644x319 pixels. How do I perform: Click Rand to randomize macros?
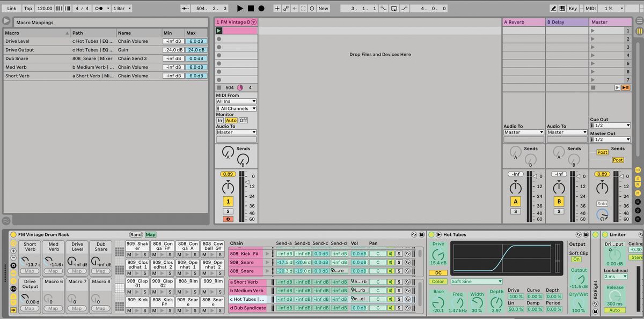pos(135,234)
